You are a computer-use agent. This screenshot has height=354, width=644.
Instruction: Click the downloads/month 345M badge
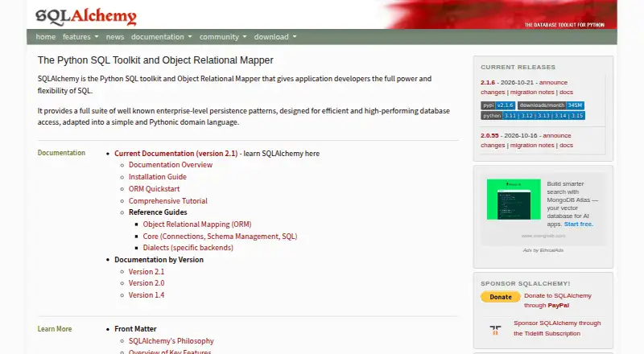pyautogui.click(x=551, y=105)
